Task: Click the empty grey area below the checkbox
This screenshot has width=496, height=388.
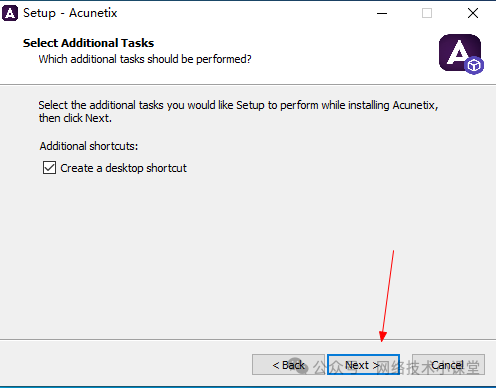Action: pos(248,253)
